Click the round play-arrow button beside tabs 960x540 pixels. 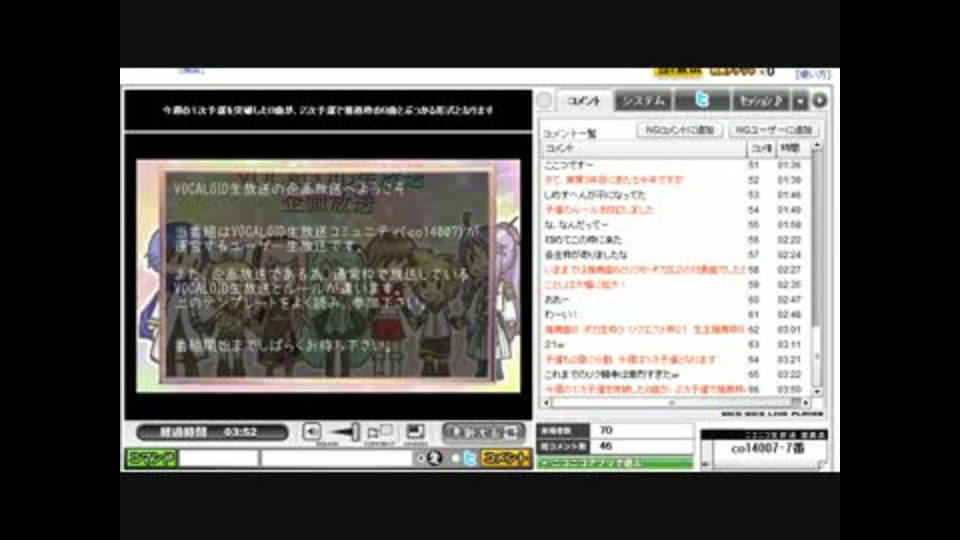point(820,100)
